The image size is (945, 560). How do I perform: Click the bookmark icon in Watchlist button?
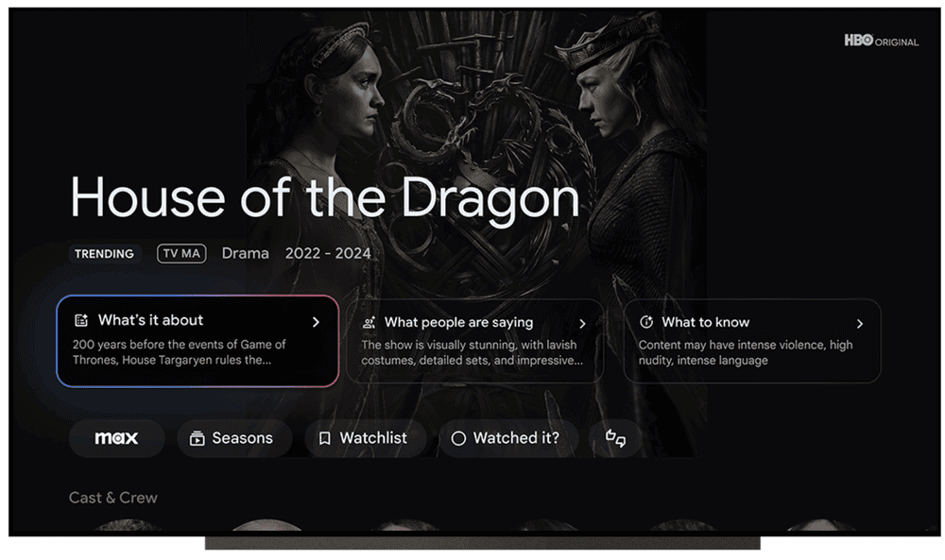[x=324, y=438]
